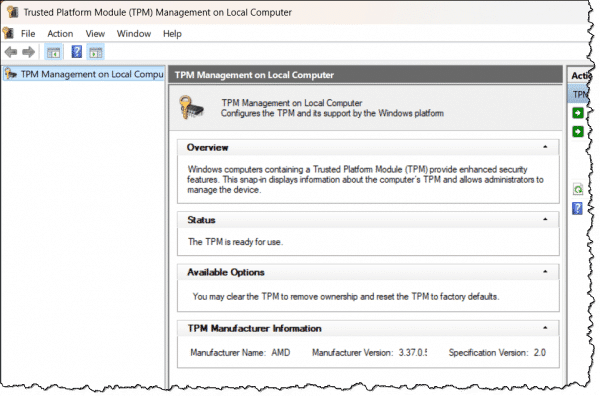
Task: Click the MMC icon left of File menu
Action: pyautogui.click(x=9, y=33)
